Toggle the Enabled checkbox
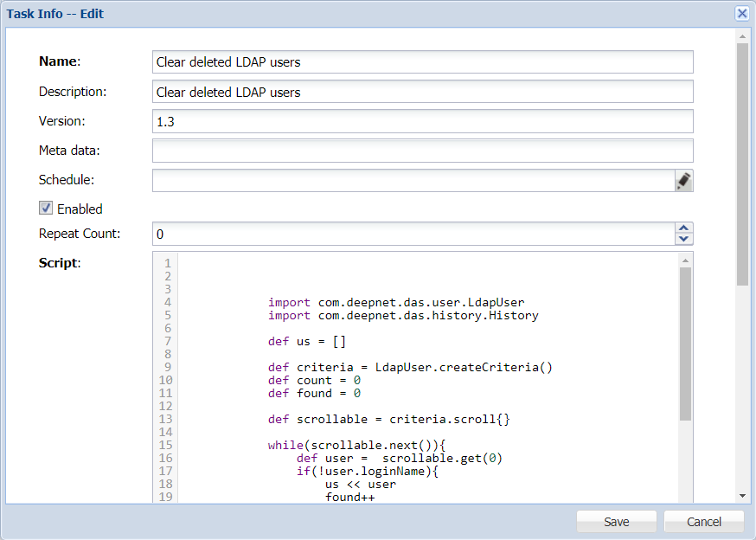This screenshot has height=540, width=756. pyautogui.click(x=47, y=209)
